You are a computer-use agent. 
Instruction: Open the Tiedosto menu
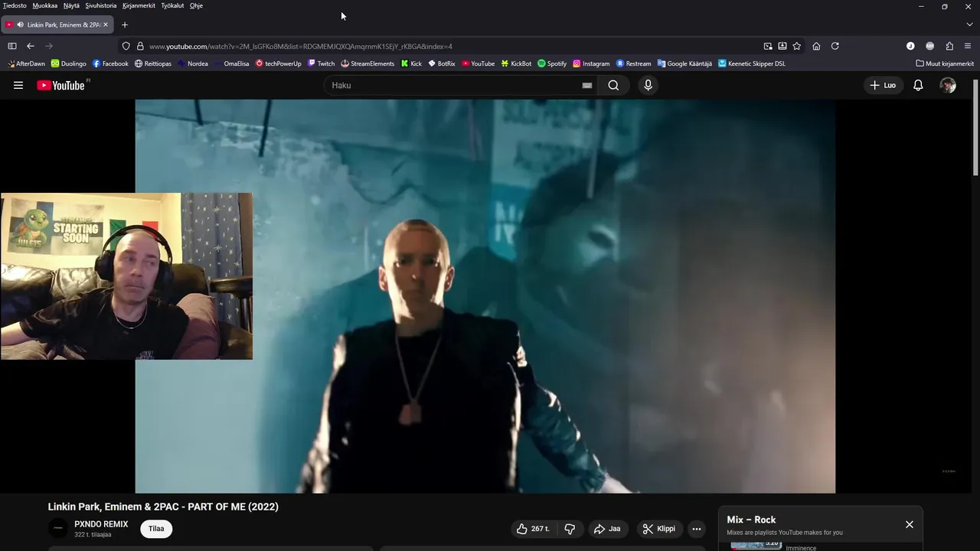tap(15, 5)
